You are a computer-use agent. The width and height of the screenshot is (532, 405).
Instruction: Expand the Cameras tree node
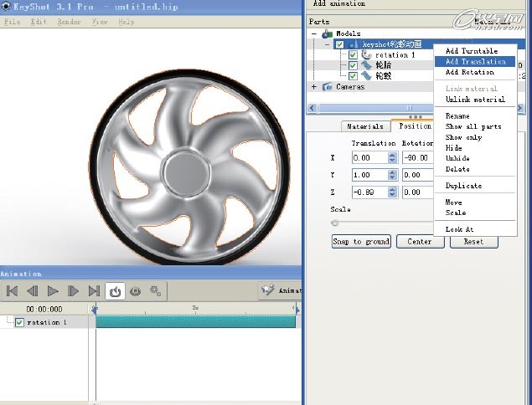tap(314, 86)
